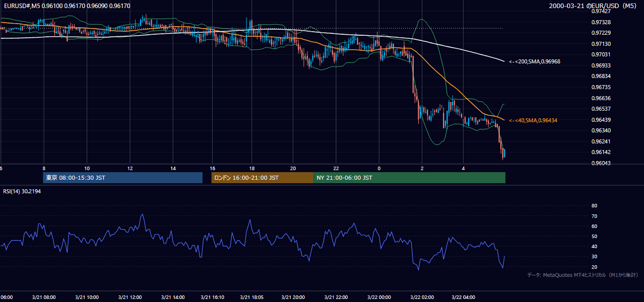Click the 3/21 10:00 time axis label
Image resolution: width=644 pixels, height=302 pixels.
click(x=87, y=297)
